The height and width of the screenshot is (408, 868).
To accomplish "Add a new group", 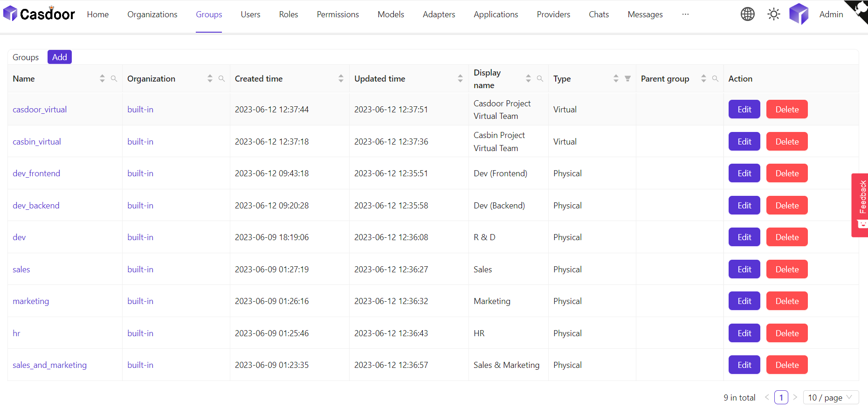I will 59,57.
